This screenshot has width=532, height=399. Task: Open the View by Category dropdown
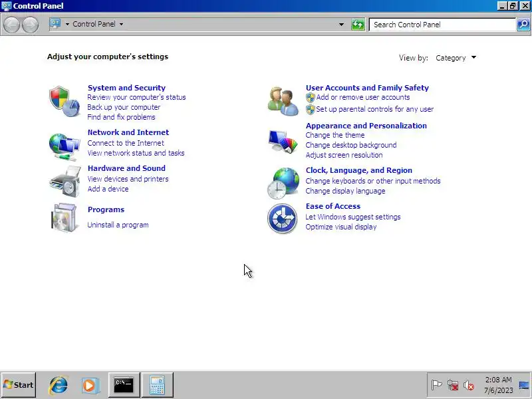point(456,58)
